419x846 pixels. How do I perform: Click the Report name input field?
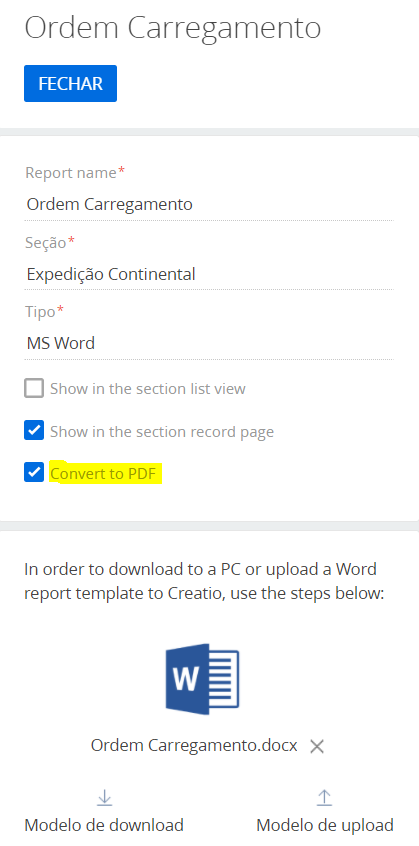click(x=209, y=204)
